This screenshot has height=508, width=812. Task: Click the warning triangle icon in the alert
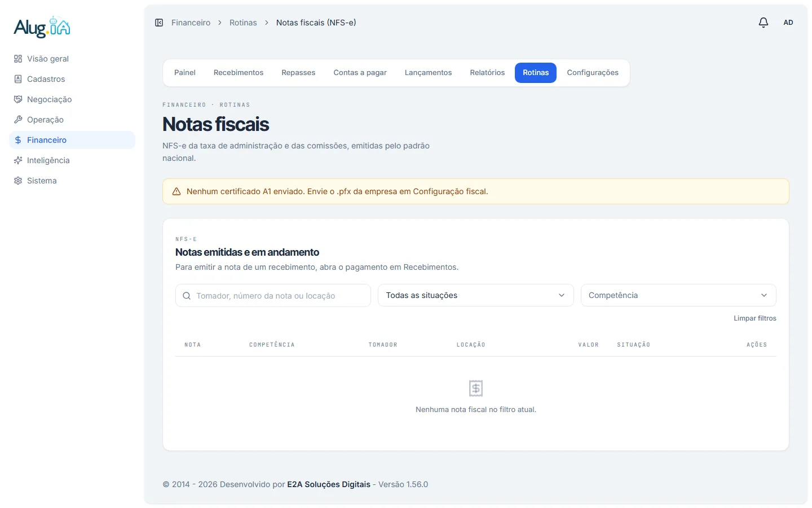click(x=176, y=191)
